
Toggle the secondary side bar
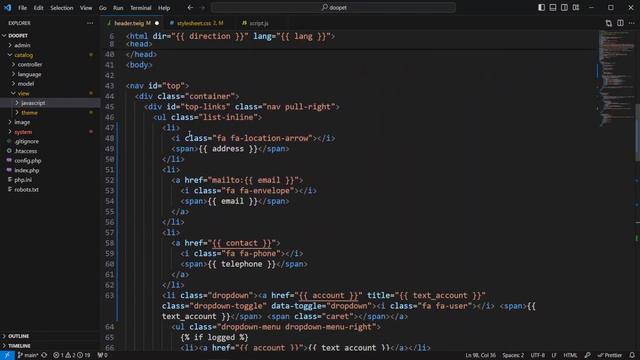click(564, 7)
